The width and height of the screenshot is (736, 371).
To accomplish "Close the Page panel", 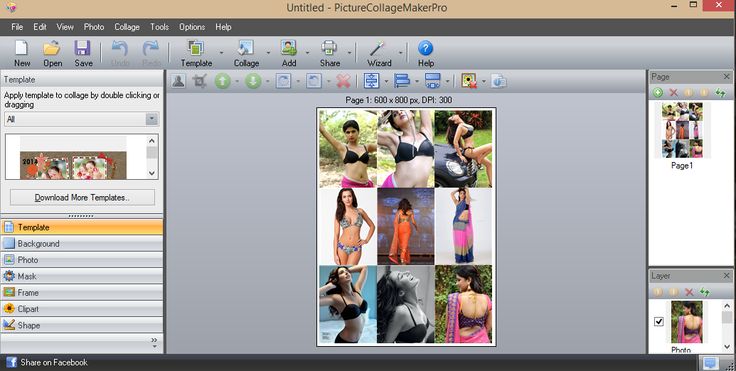I will [x=727, y=77].
